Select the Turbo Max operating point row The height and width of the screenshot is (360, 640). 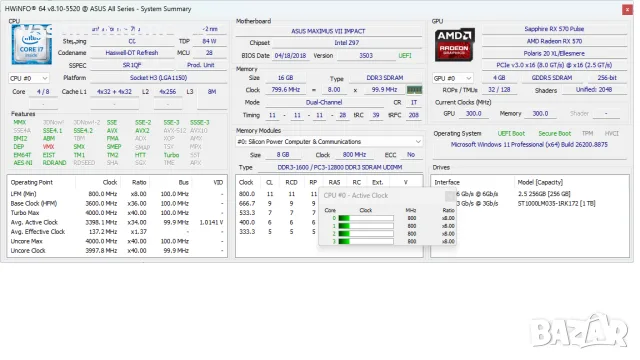117,213
